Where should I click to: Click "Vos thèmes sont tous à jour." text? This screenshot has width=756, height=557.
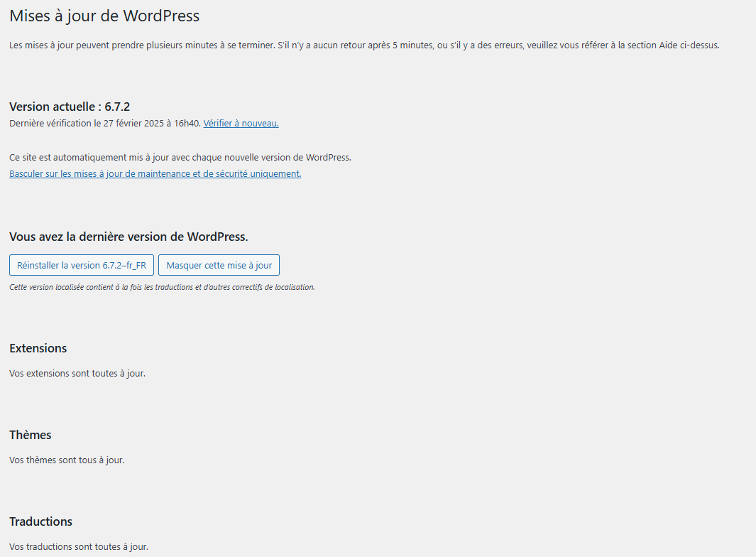[x=67, y=460]
